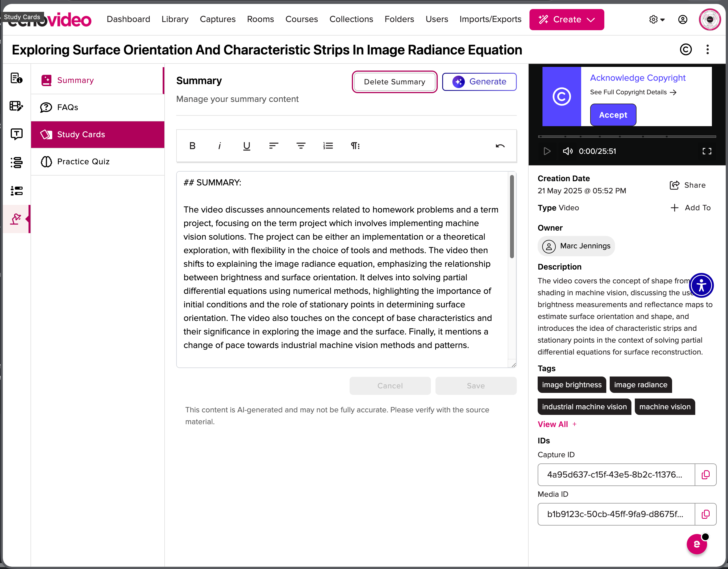This screenshot has height=569, width=728.
Task: Open the Captures page
Action: [218, 19]
